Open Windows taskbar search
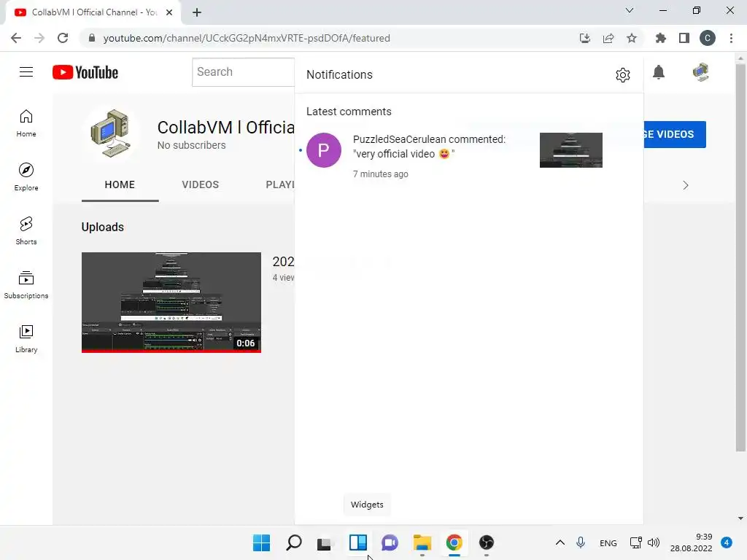747x560 pixels. pos(293,542)
